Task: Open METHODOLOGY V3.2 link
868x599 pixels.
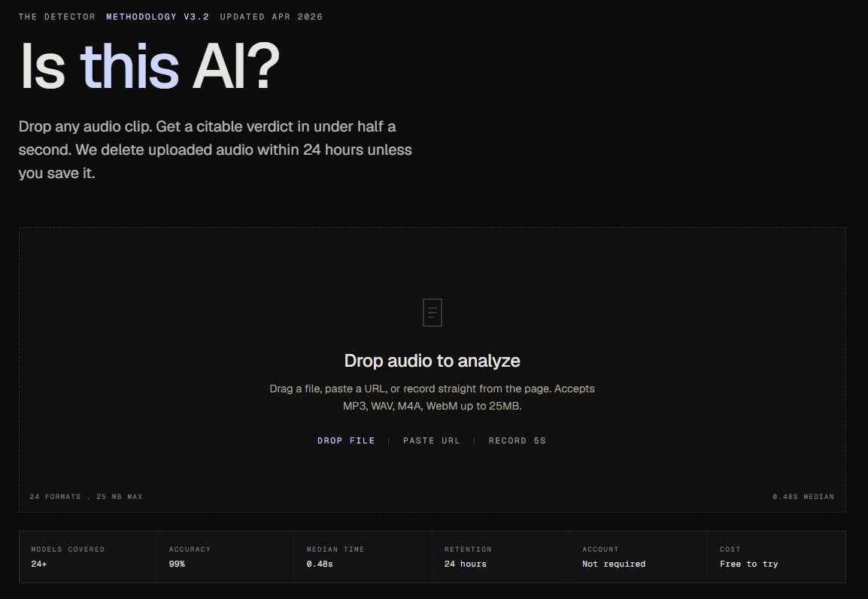Action: click(158, 17)
